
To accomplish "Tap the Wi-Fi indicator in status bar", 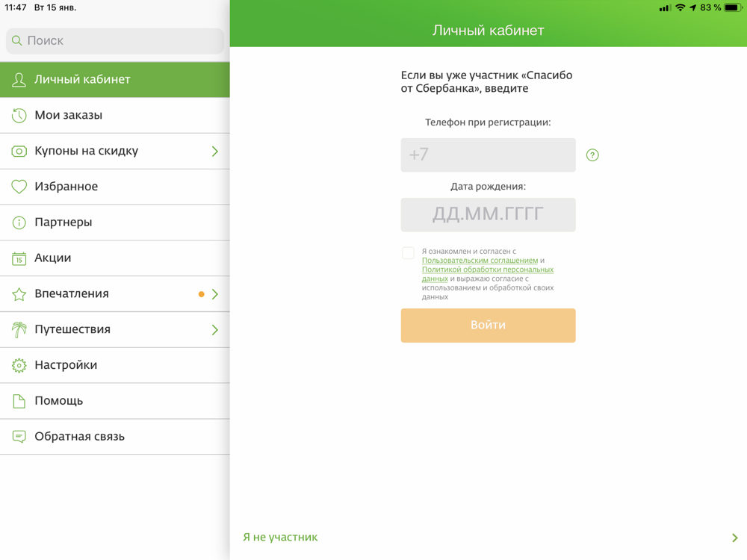I will [x=681, y=7].
